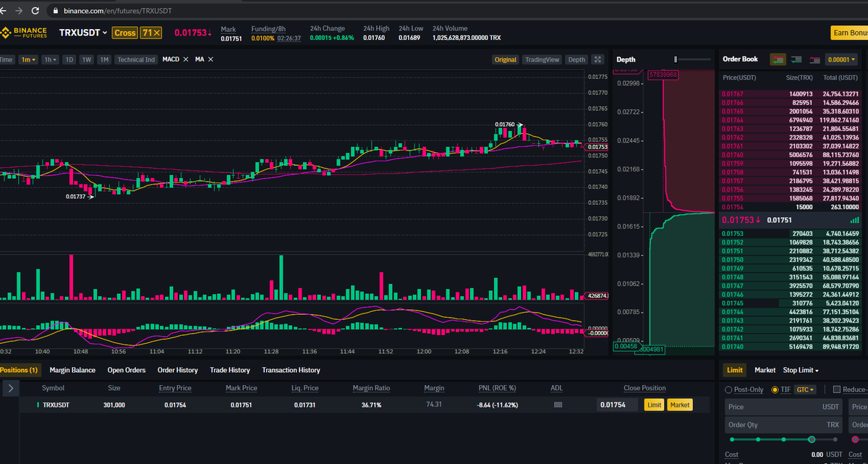Open the Transaction History tab
The image size is (868, 464).
(291, 370)
